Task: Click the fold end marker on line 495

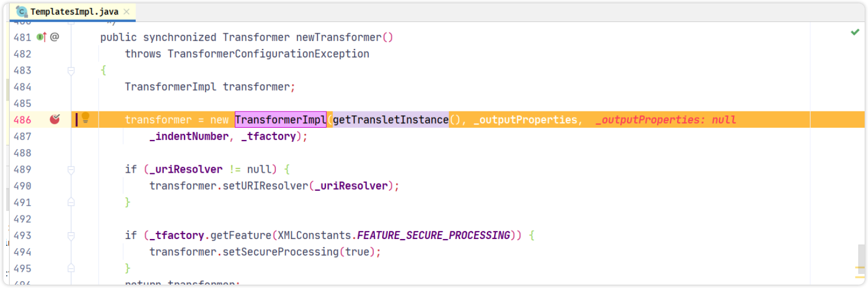Action: [x=71, y=268]
